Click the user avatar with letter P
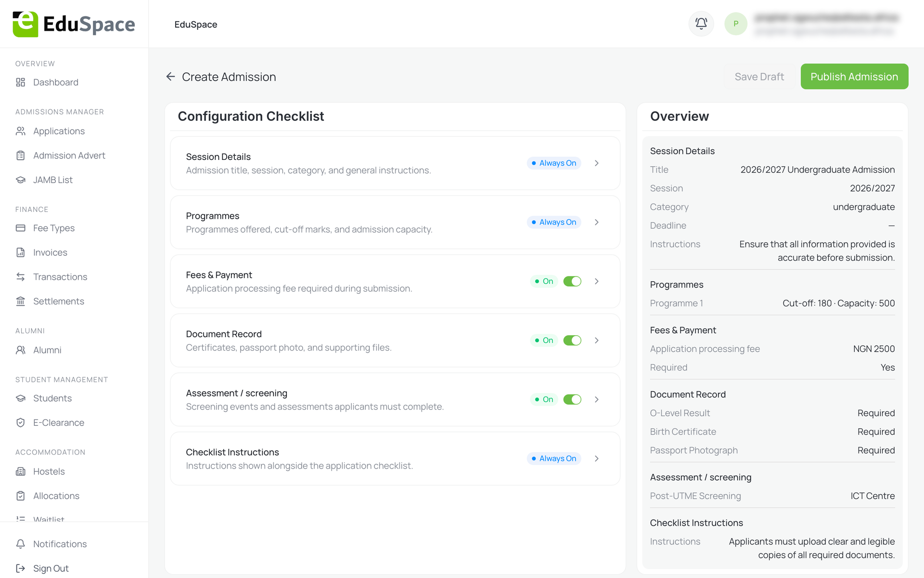 [x=735, y=24]
